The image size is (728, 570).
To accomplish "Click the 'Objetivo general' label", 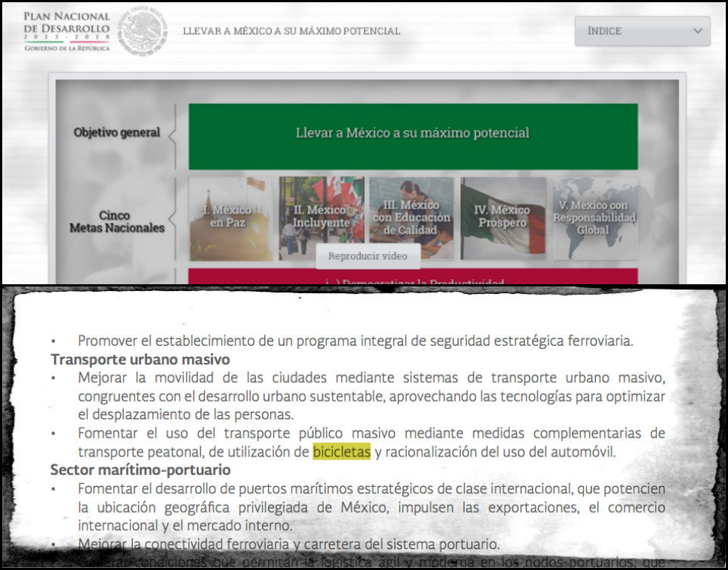I will point(117,133).
